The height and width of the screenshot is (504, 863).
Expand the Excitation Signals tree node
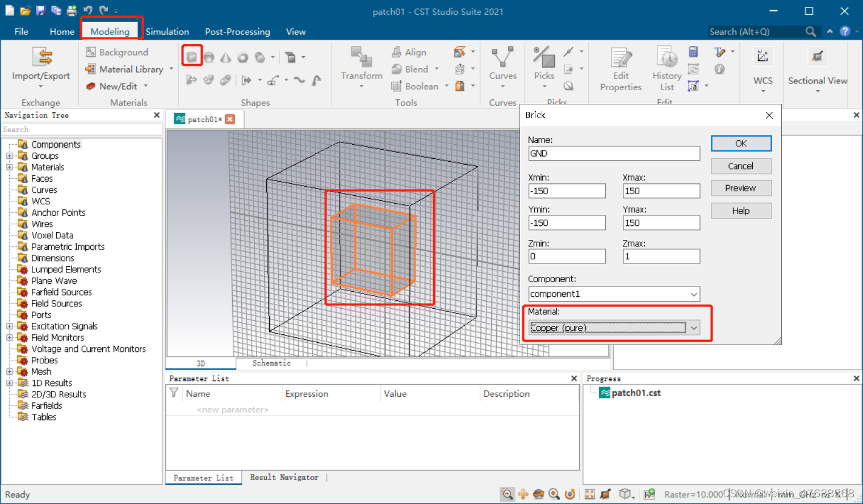(9, 326)
